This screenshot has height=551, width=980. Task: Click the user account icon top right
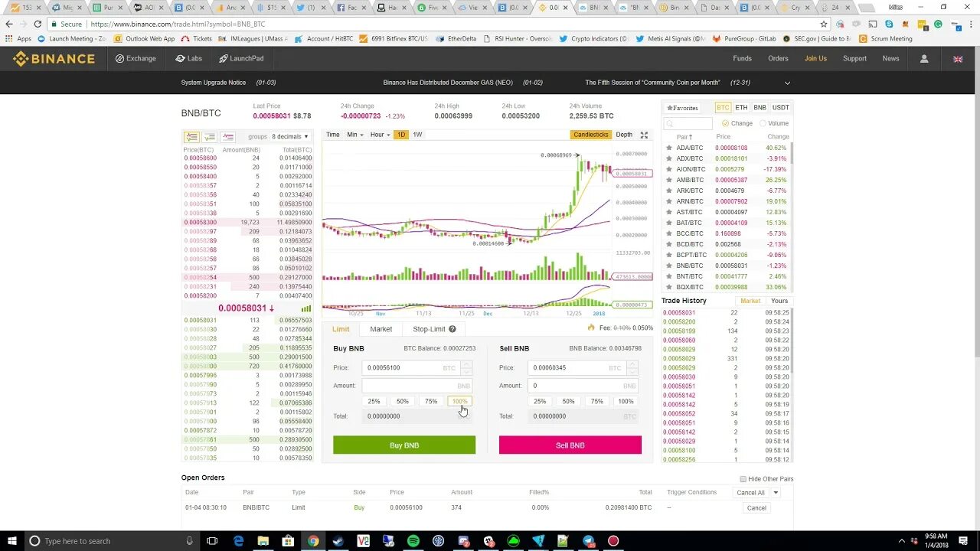tap(924, 58)
